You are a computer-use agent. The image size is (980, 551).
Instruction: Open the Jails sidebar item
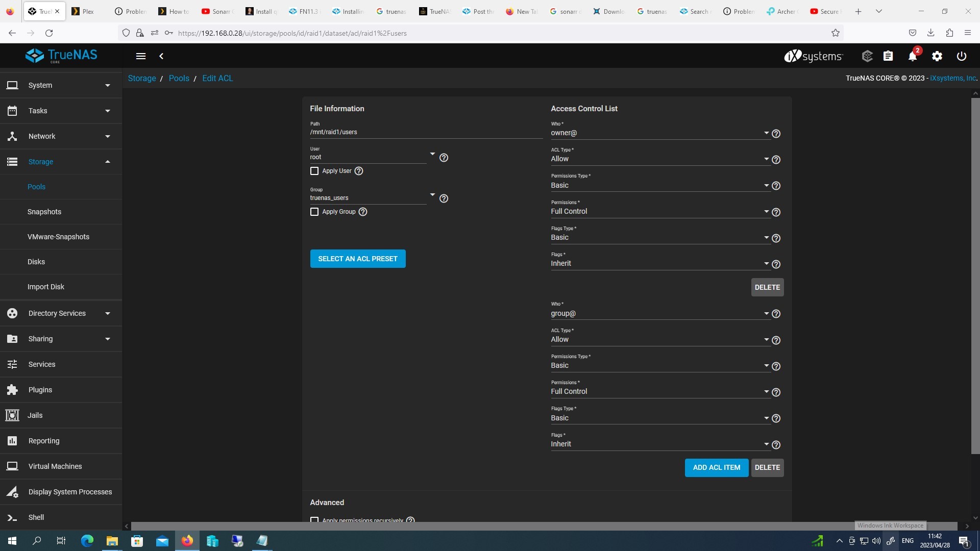point(61,415)
